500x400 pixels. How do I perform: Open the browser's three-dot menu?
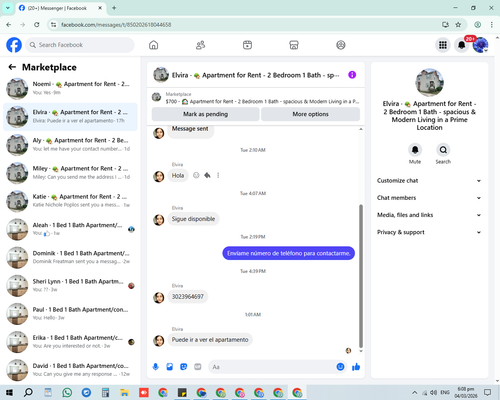(x=492, y=25)
